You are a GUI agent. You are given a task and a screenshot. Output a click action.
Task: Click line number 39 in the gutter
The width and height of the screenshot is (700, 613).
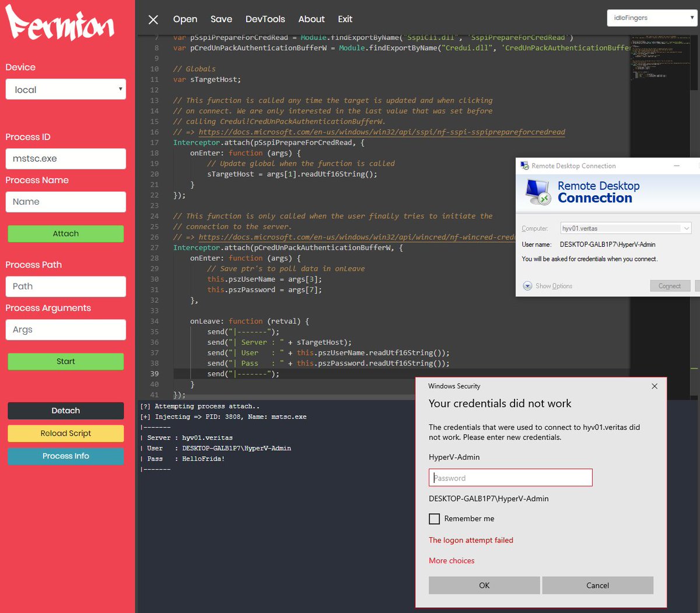coord(155,374)
